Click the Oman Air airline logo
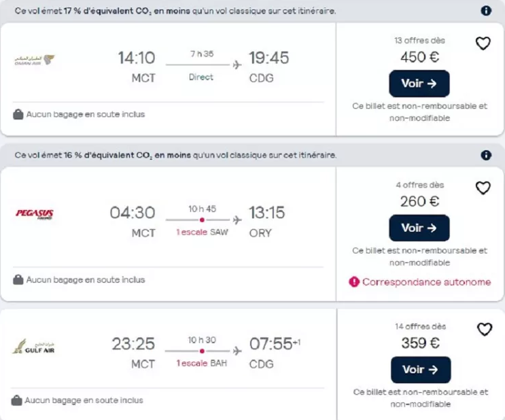 click(35, 60)
